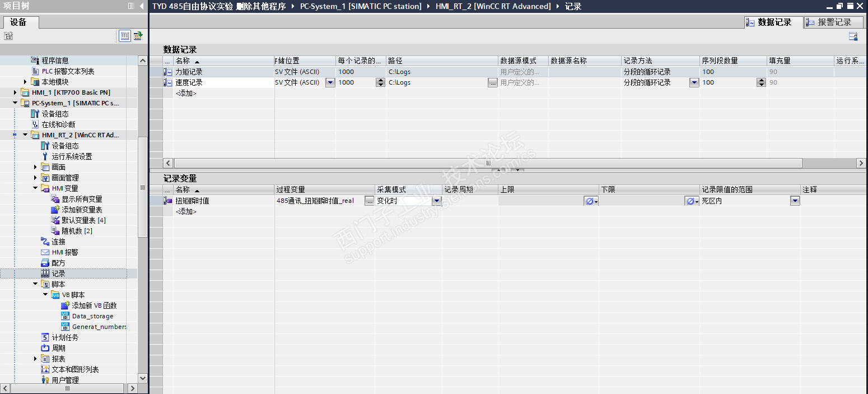Open 随机数 [2] tag table
The width and height of the screenshot is (868, 394).
(77, 231)
